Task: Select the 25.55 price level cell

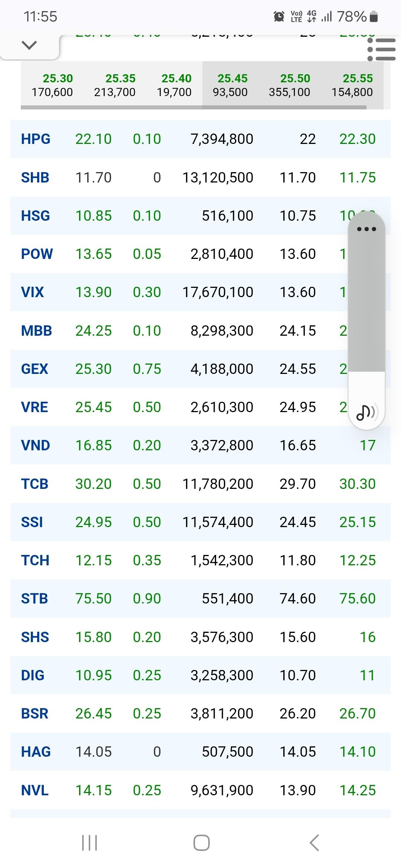Action: [x=352, y=85]
